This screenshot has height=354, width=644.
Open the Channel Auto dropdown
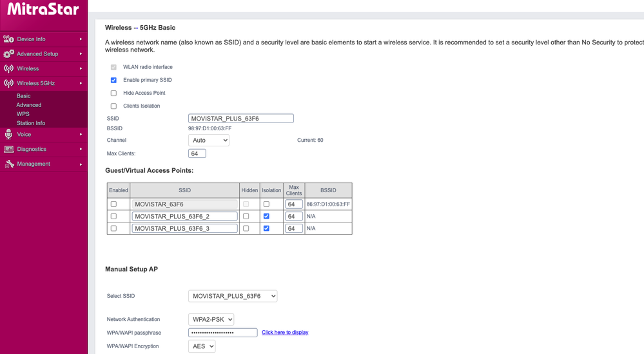click(208, 140)
